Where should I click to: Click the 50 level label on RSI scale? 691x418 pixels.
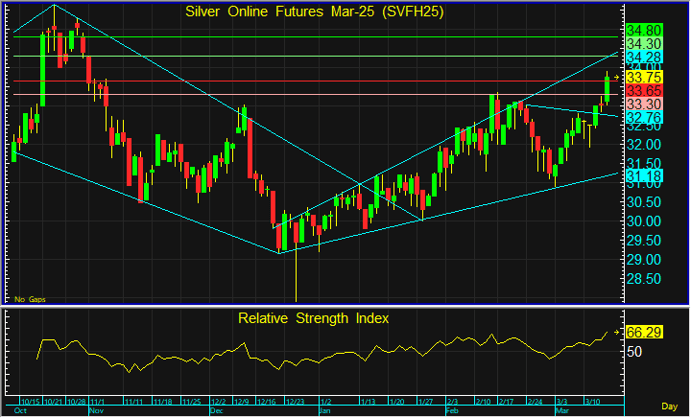[636, 352]
